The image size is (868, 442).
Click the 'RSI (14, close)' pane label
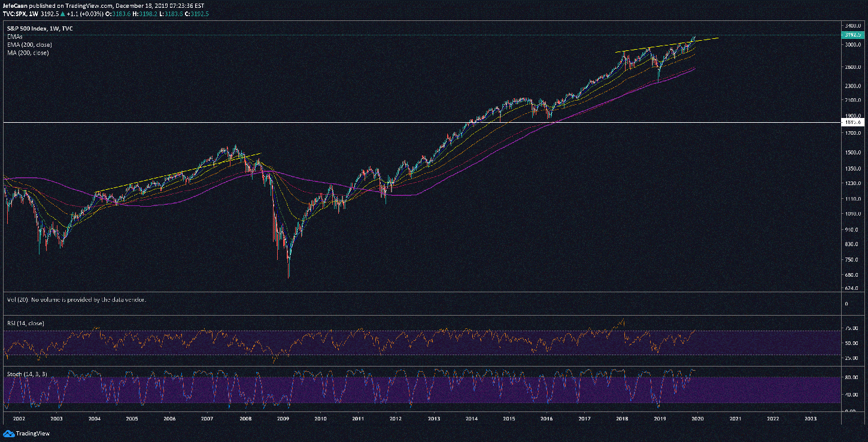pyautogui.click(x=25, y=323)
